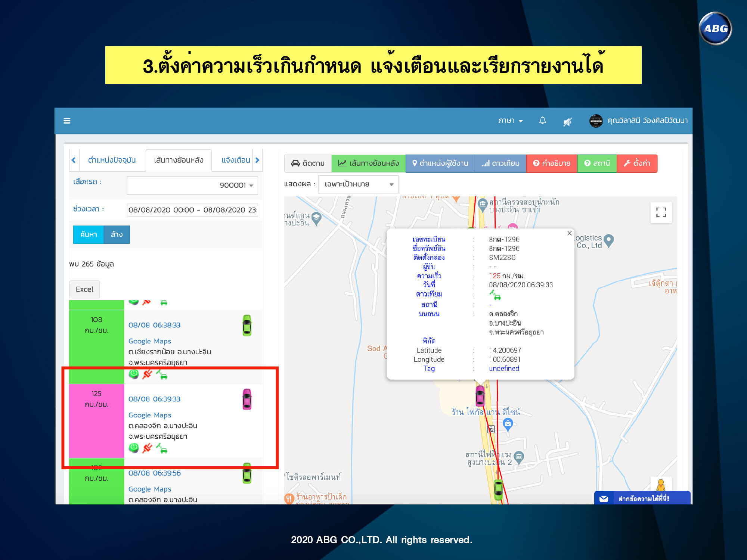The image size is (747, 560).
Task: Open Google Maps link for 06:39:33 entry
Action: click(150, 415)
